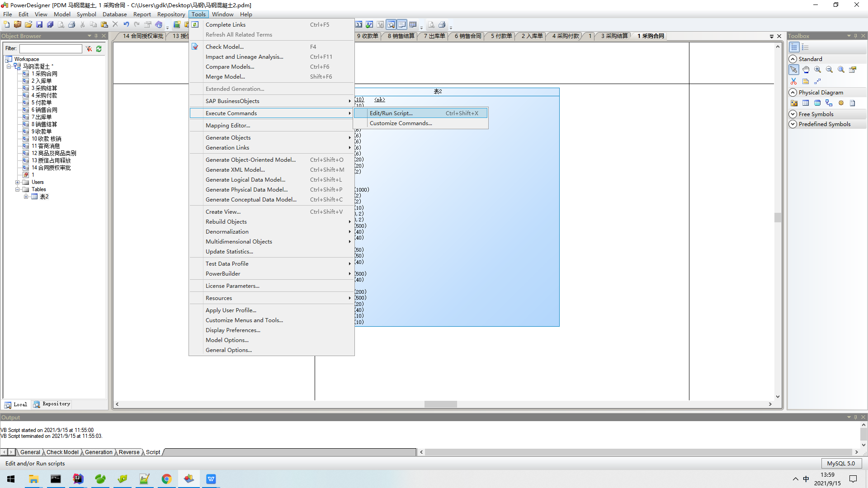Screen dimensions: 868x488
Task: Click Customize Commands in the submenu
Action: [401, 123]
